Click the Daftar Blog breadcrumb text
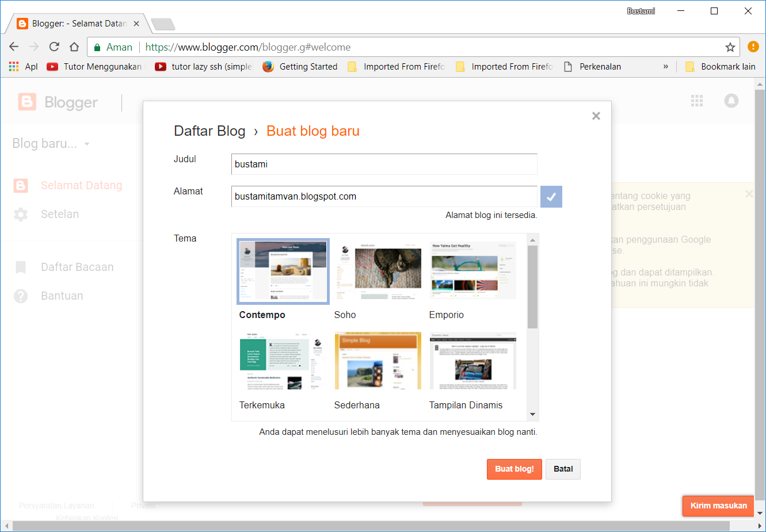Image resolution: width=766 pixels, height=532 pixels. (209, 131)
